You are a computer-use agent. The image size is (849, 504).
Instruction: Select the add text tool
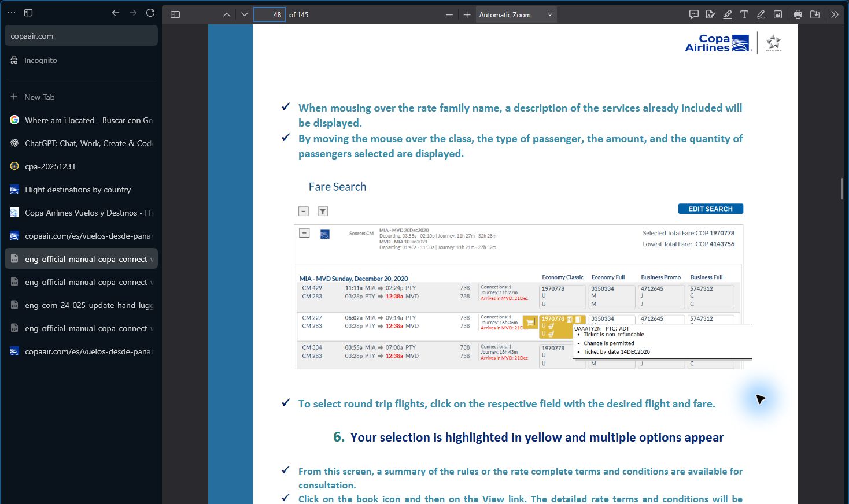[744, 14]
